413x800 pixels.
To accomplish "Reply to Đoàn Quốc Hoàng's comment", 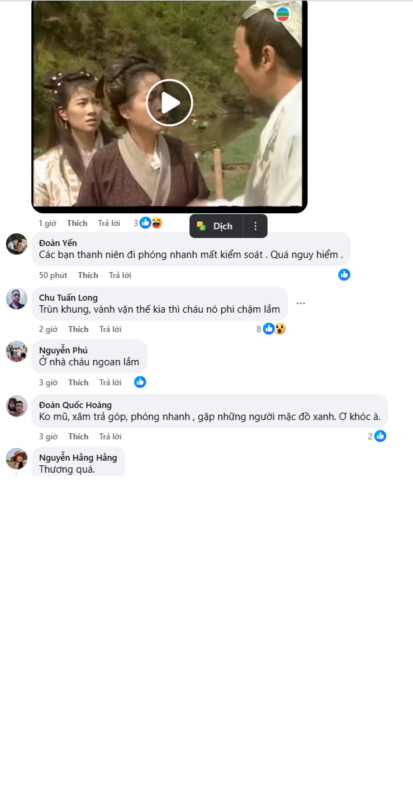I will (x=110, y=437).
